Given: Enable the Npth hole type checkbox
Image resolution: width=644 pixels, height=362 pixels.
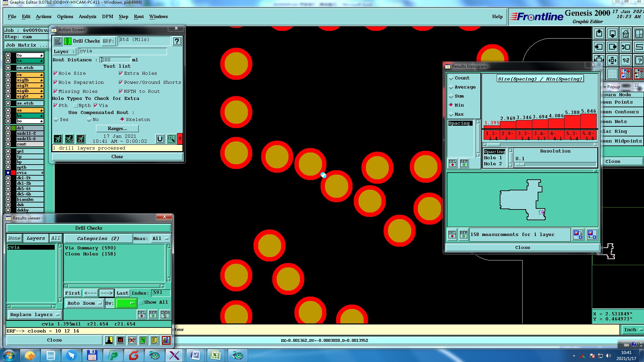Looking at the screenshot, I should (76, 106).
